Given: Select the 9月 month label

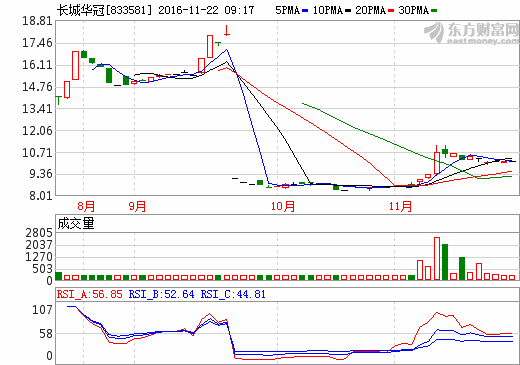Looking at the screenshot, I should pos(137,206).
